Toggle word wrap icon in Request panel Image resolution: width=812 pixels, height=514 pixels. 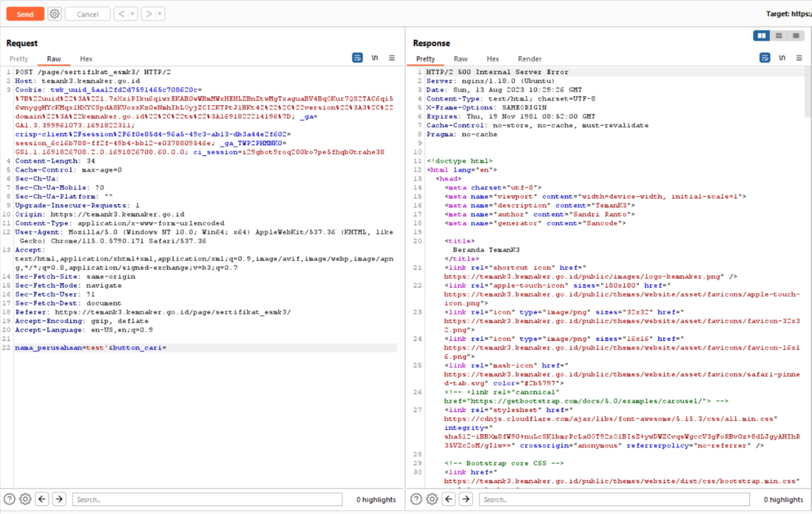pos(357,58)
